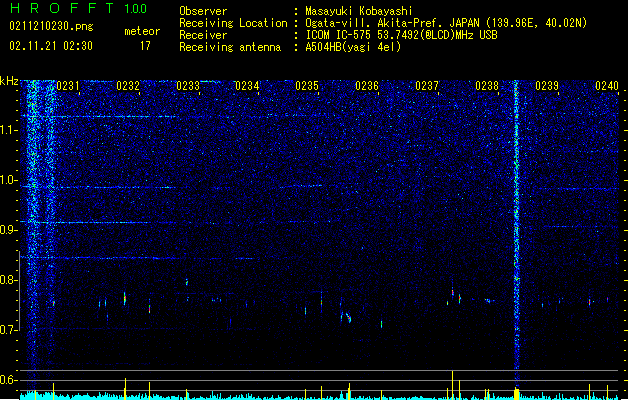
Task: Click the 0240 time marker
Action: [607, 86]
